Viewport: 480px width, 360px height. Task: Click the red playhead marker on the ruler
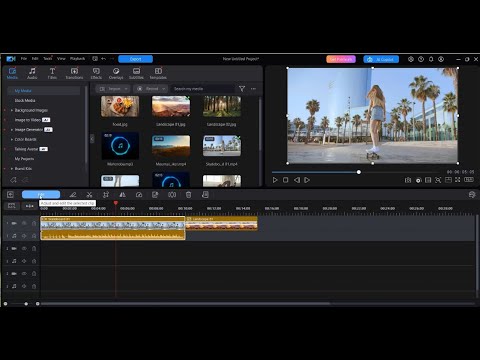point(116,203)
